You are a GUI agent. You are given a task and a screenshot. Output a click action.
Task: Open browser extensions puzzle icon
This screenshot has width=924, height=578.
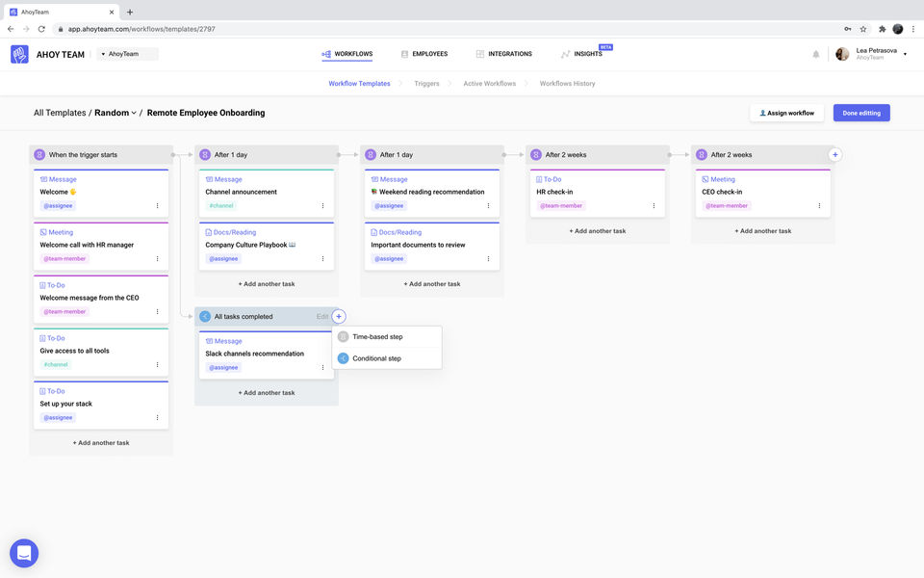[x=883, y=29]
